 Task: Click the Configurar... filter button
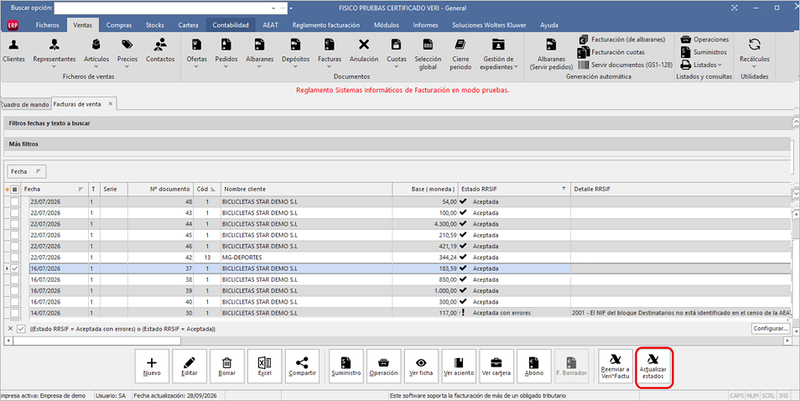pyautogui.click(x=770, y=329)
